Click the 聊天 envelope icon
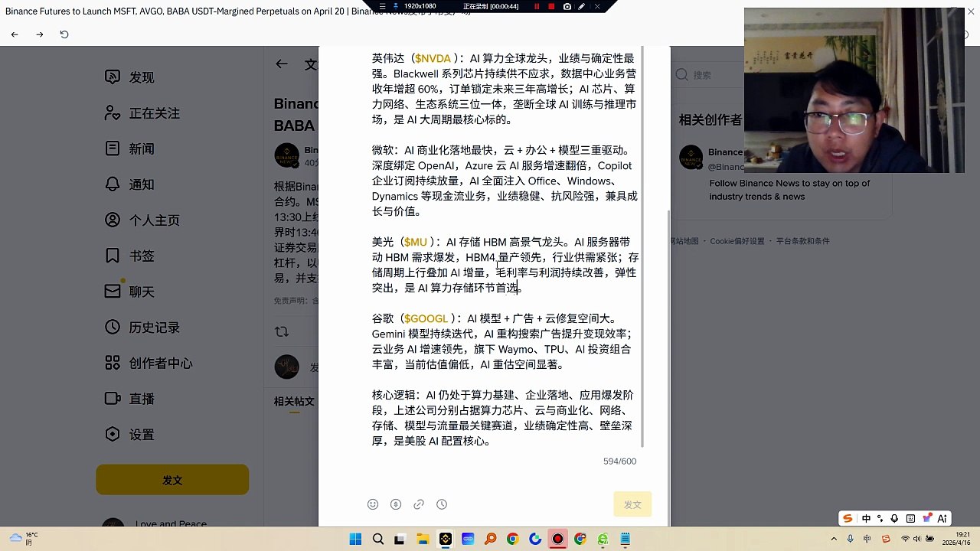 pyautogui.click(x=113, y=292)
